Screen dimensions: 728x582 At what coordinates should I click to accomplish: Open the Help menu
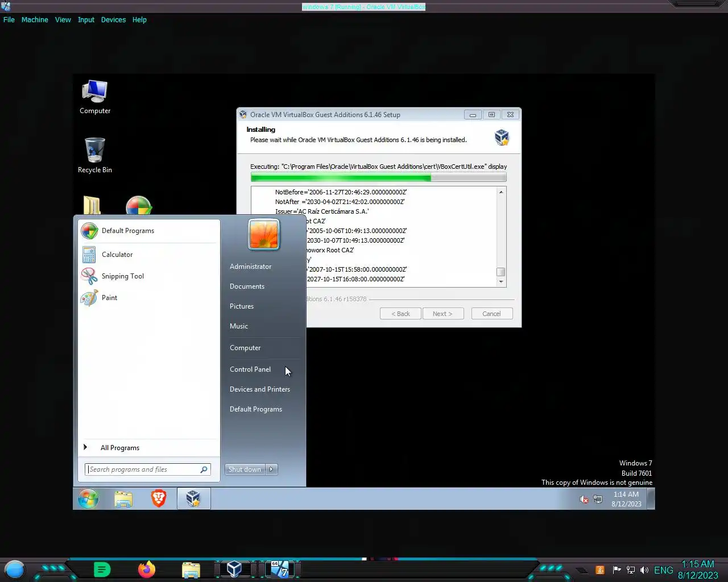tap(139, 19)
